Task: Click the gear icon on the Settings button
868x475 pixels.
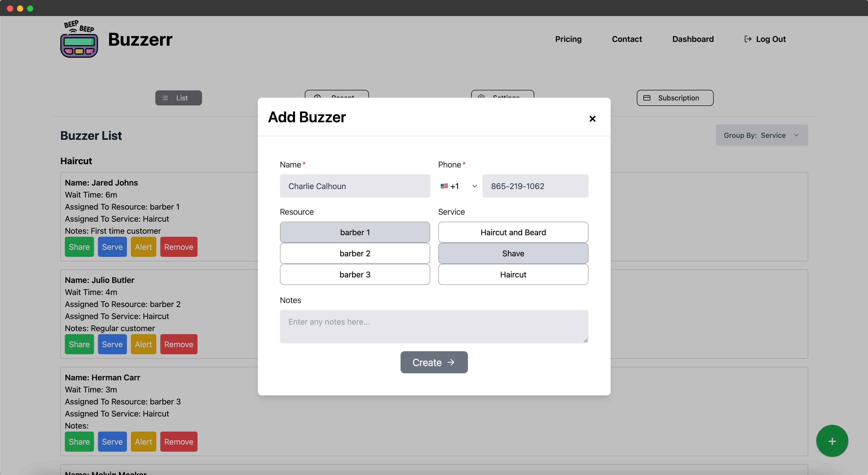Action: pos(481,97)
